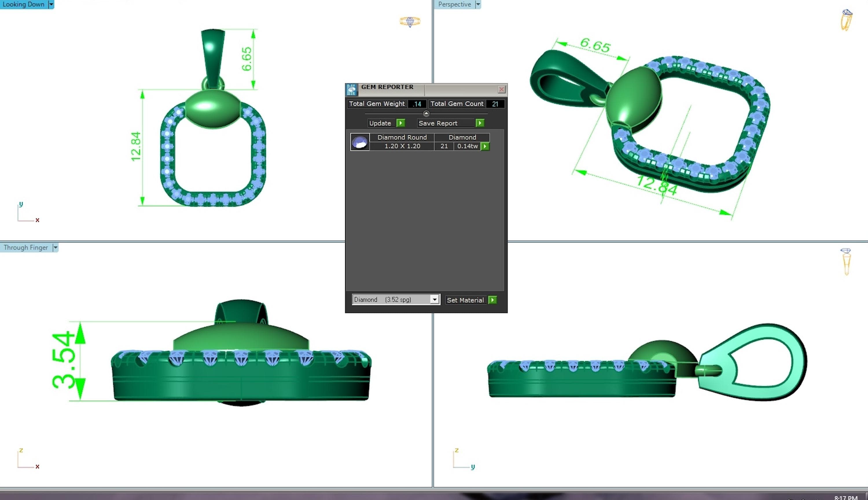Viewport: 868px width, 500px height.
Task: Click the Gem Reporter title bar icon
Action: tap(351, 90)
